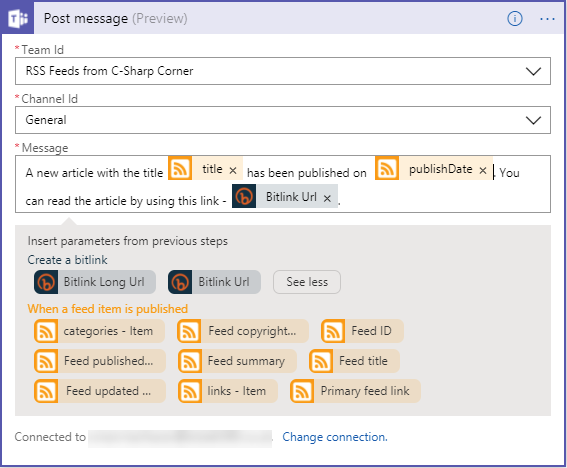Screen dimensions: 567x468
Task: Click the text 'can read the article by using this link'
Action: tap(122, 201)
